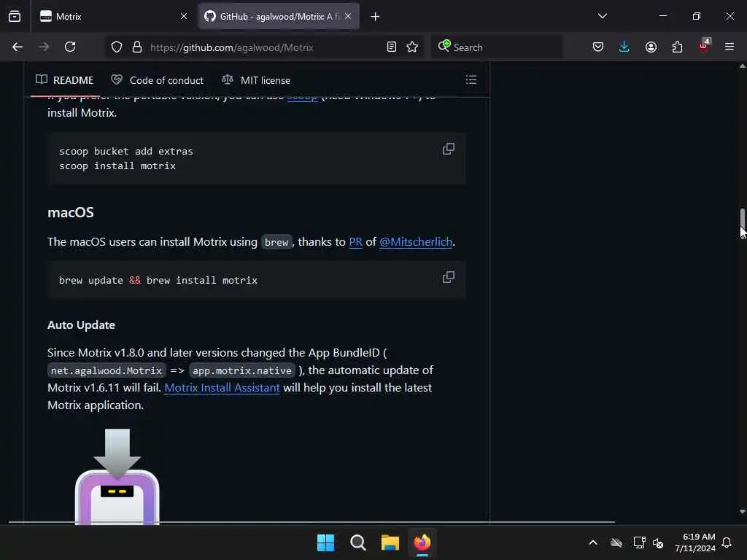Open the Firefox application menu
This screenshot has width=747, height=560.
point(729,47)
